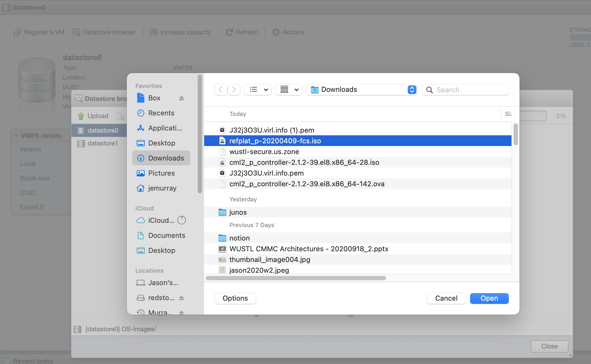
Task: Select cml2_p_controller 64-142.ova file
Action: [358, 184]
